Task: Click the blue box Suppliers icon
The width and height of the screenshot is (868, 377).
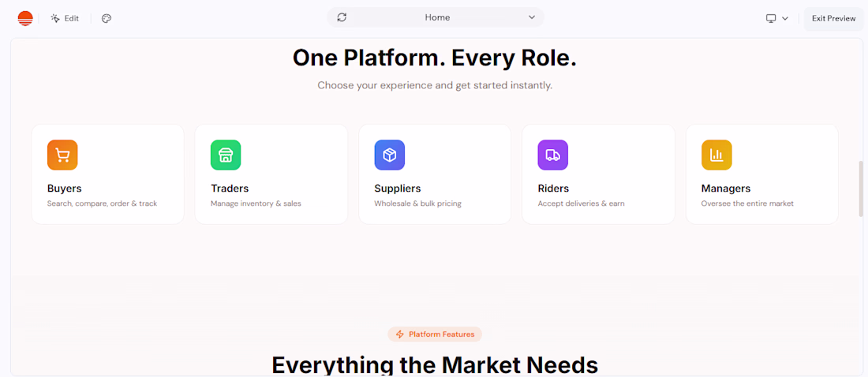Action: tap(390, 155)
